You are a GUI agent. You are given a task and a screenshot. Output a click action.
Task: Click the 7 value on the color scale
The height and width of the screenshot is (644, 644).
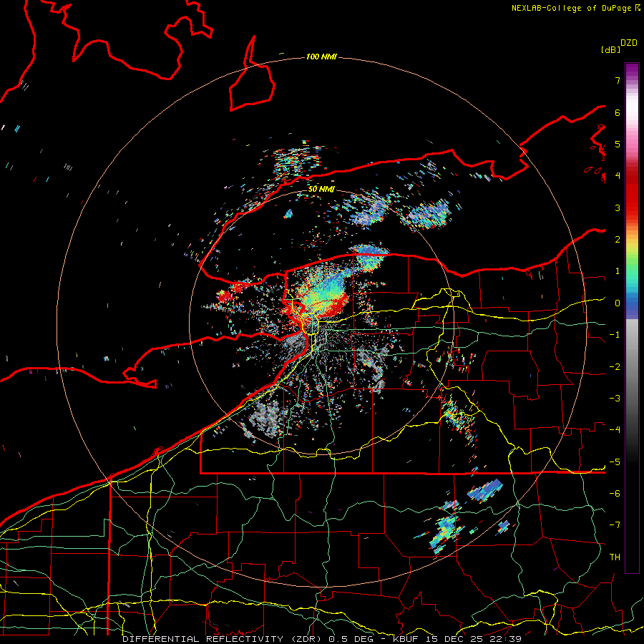pos(618,80)
